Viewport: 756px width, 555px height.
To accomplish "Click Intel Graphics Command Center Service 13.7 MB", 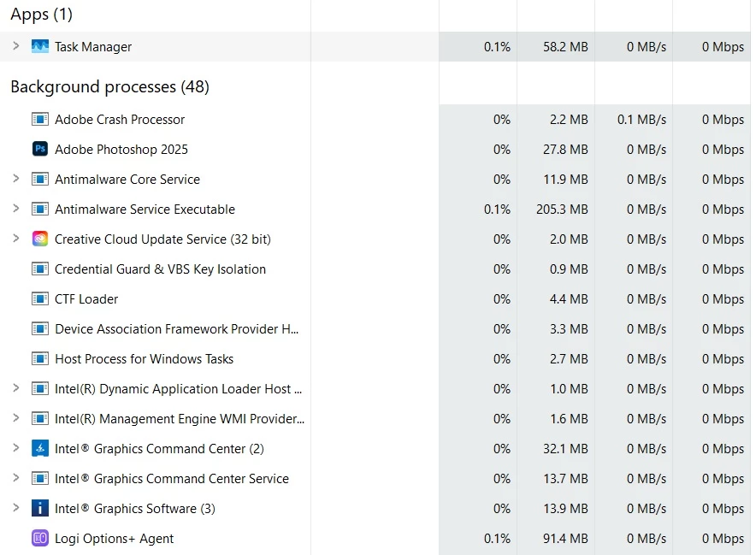I will 565,478.
